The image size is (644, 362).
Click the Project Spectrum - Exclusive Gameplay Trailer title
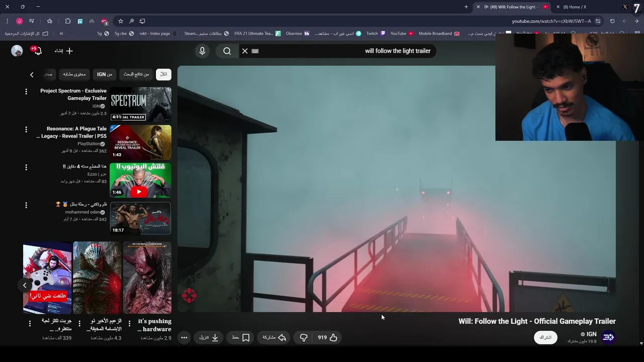point(73,95)
